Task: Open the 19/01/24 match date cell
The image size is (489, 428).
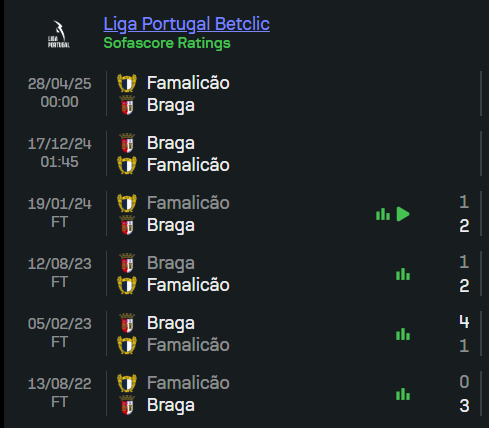Action: [x=59, y=213]
